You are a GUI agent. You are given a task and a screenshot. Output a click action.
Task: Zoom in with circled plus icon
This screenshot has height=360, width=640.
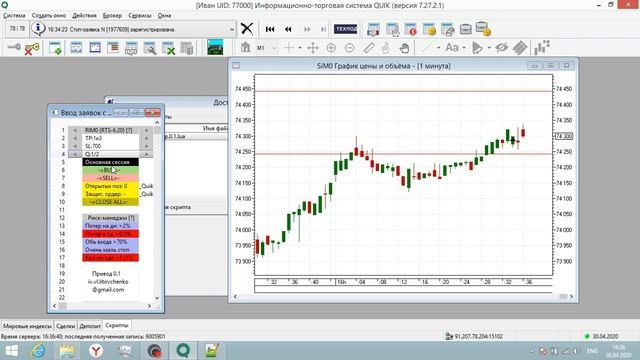[x=331, y=48]
